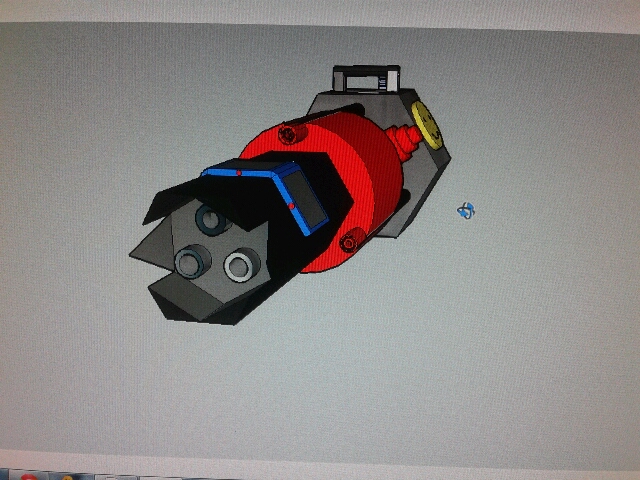Click the red dot on blue frame side
This screenshot has height=480, width=640.
291,206
